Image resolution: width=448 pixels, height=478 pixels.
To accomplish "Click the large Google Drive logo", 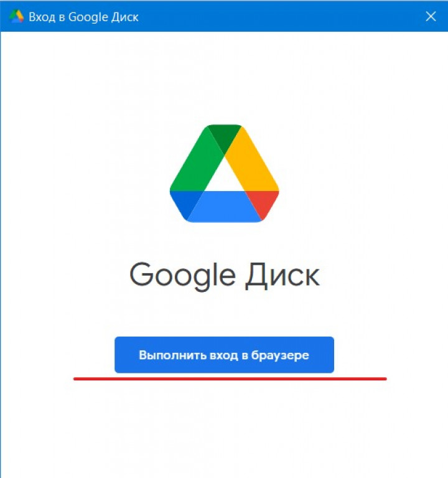I will pyautogui.click(x=224, y=174).
